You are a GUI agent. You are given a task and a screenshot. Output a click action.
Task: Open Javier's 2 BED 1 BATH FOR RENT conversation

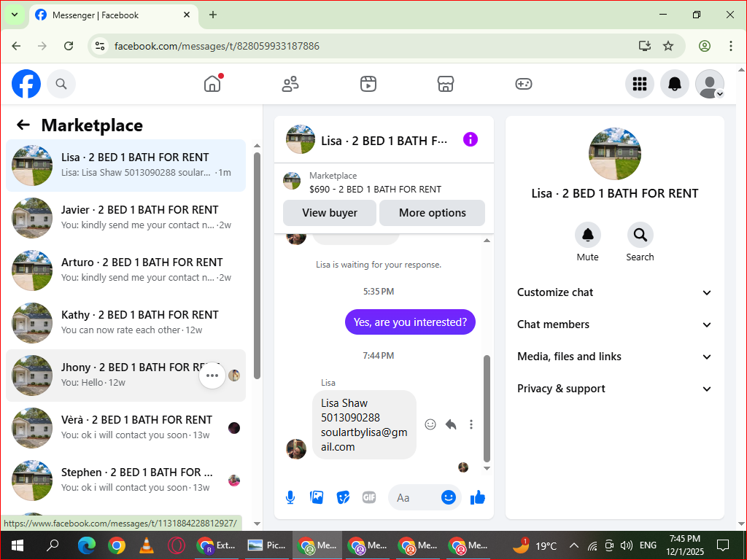[x=125, y=218]
